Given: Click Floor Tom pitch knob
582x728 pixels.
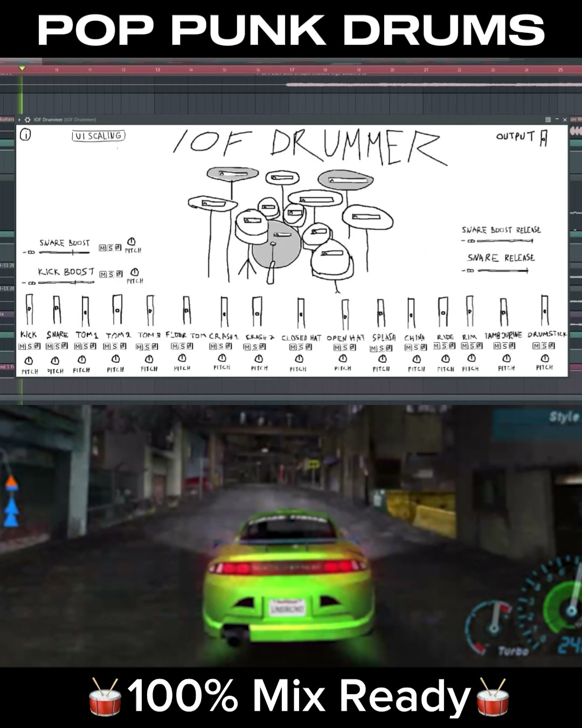Looking at the screenshot, I should click(182, 358).
